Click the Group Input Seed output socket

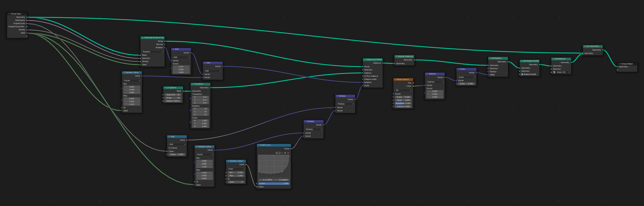[27, 33]
